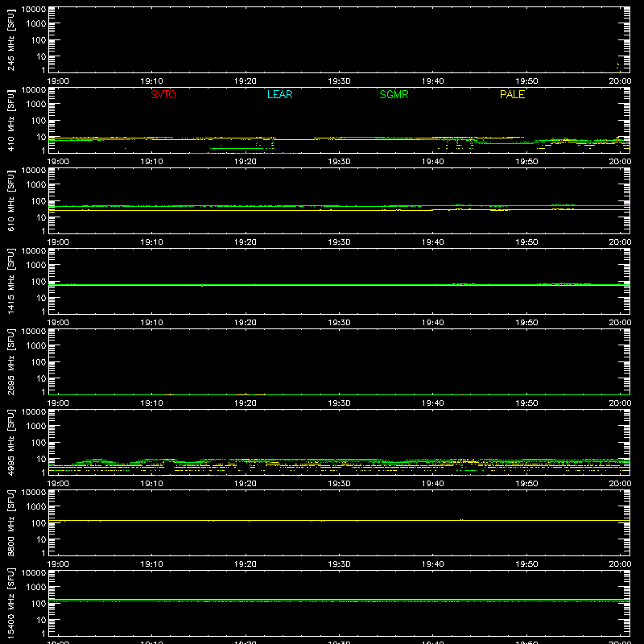Click the 410 MHz [SFU] axis title
Screen dimensions: 644x644
[x=10, y=120]
